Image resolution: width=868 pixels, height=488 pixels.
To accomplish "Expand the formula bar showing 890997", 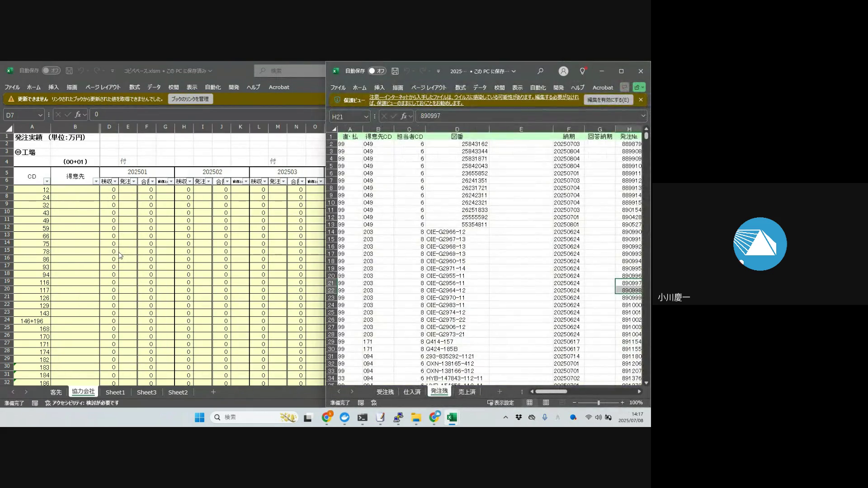I will click(x=643, y=116).
